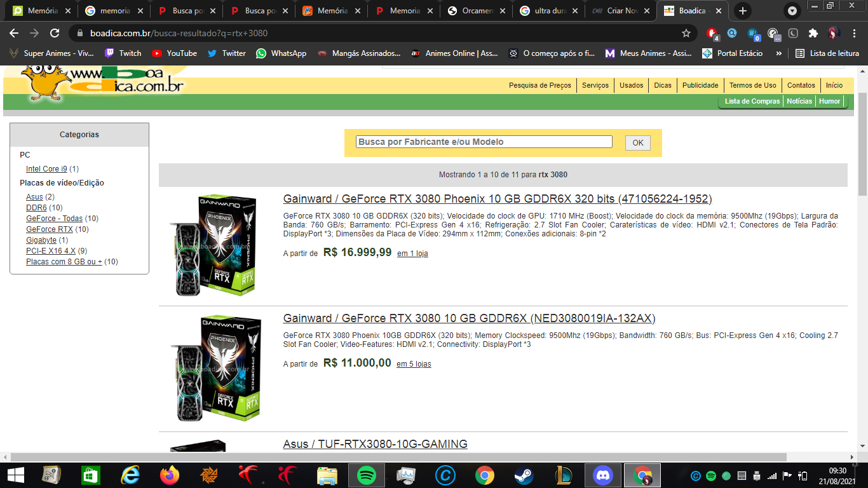Go back to the previous page
Viewport: 868px width, 488px height.
[14, 33]
